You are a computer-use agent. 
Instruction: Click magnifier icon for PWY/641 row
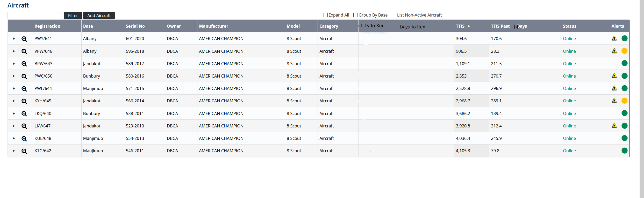(24, 39)
